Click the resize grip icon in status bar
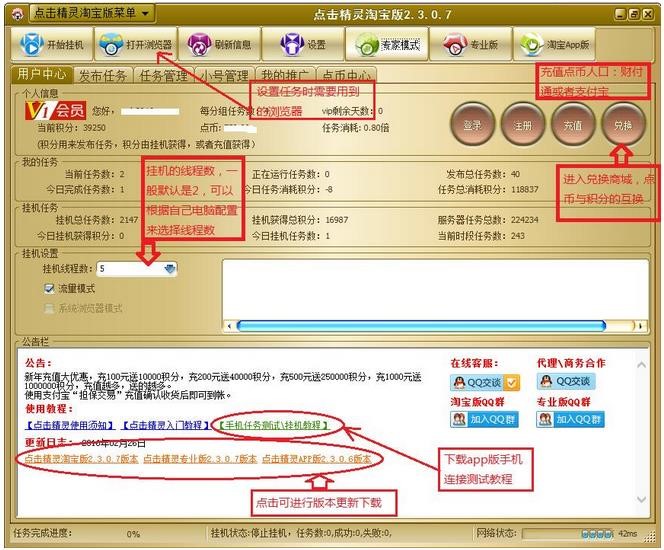This screenshot has width=664, height=550. click(649, 537)
